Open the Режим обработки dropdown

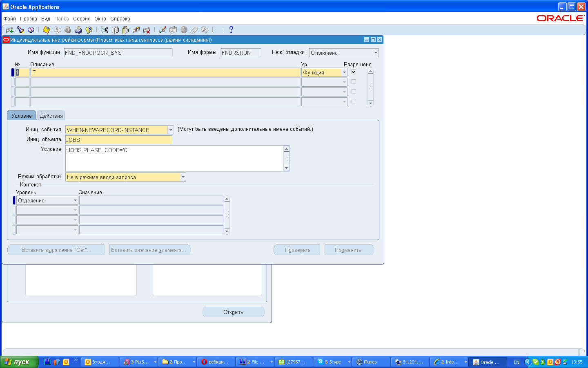click(183, 177)
